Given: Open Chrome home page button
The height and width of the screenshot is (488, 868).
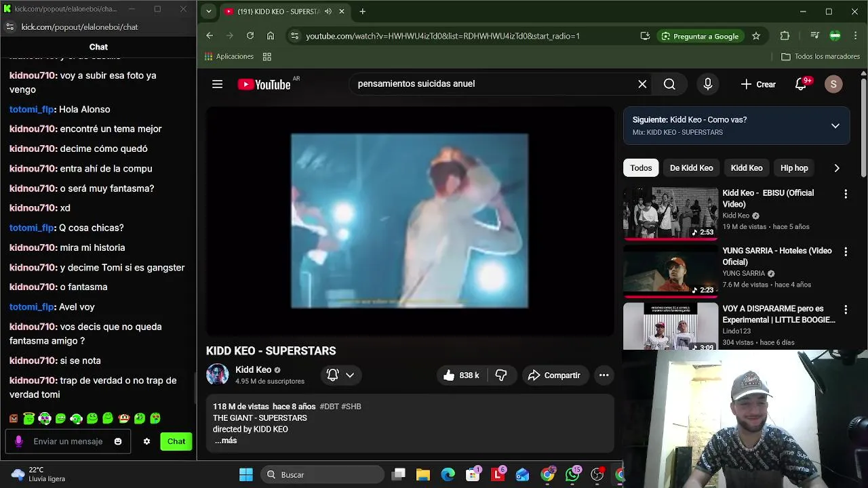Looking at the screenshot, I should 271,36.
